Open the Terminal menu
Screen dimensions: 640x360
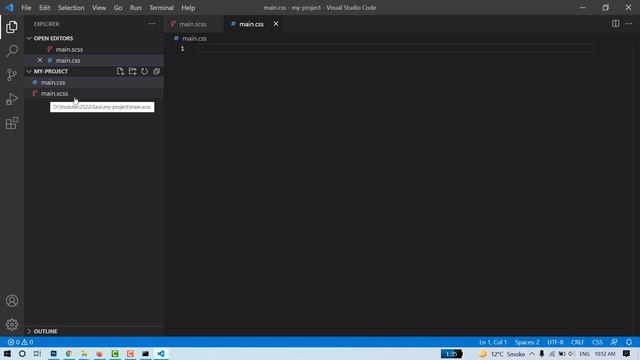coord(161,8)
